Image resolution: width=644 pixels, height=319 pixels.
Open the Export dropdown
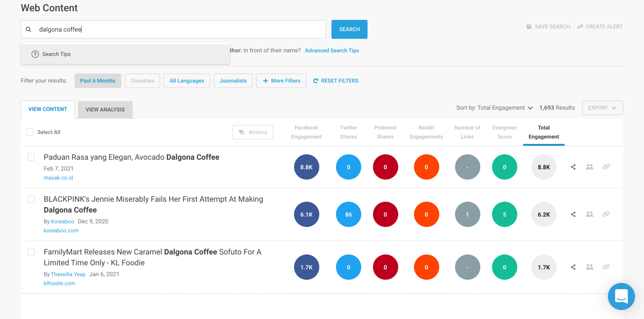click(602, 108)
